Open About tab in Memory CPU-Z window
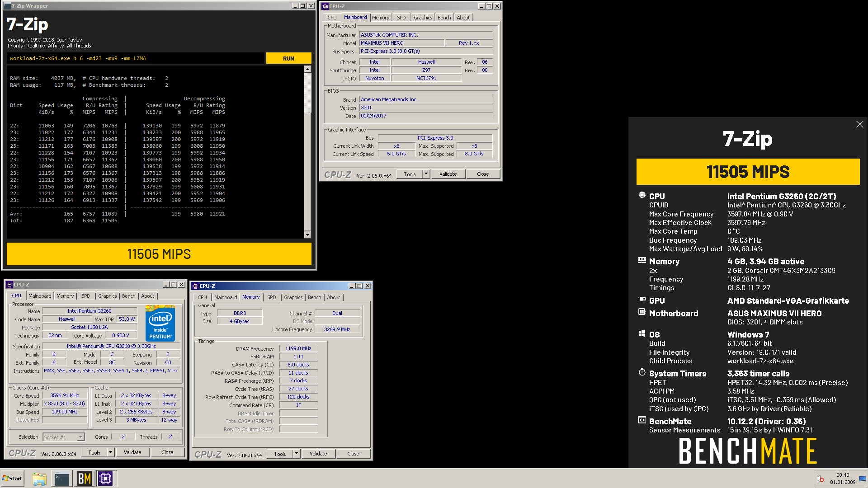This screenshot has height=488, width=868. (x=334, y=297)
